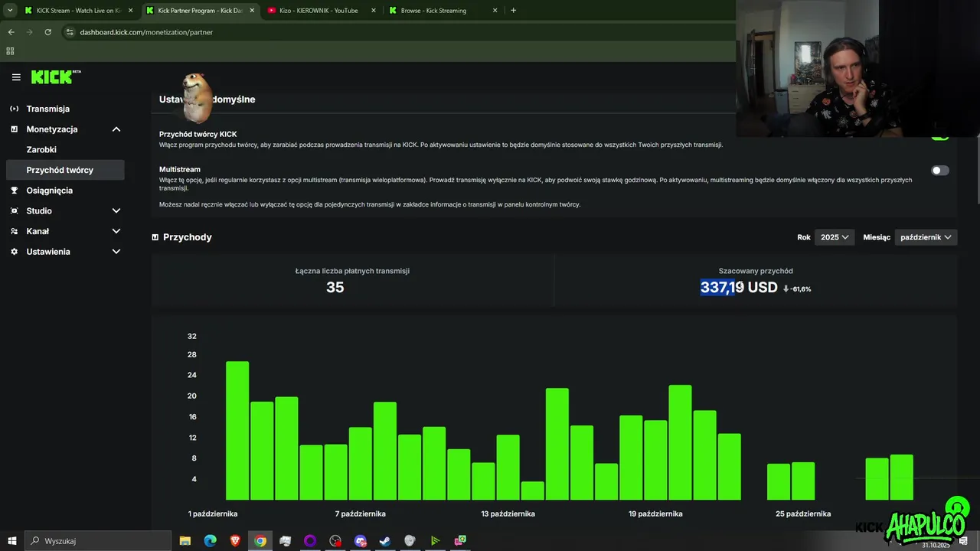Click the Monetyzacja icon in the sidebar

point(15,129)
